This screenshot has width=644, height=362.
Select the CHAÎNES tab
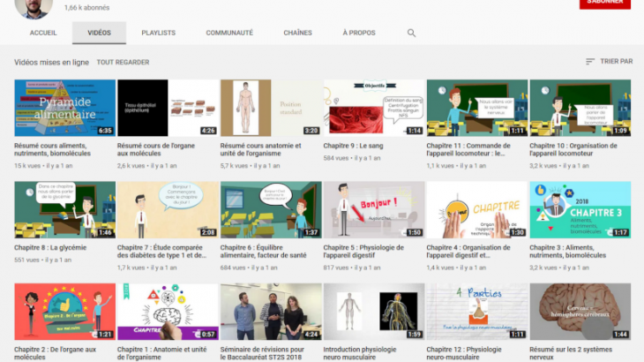coord(297,33)
